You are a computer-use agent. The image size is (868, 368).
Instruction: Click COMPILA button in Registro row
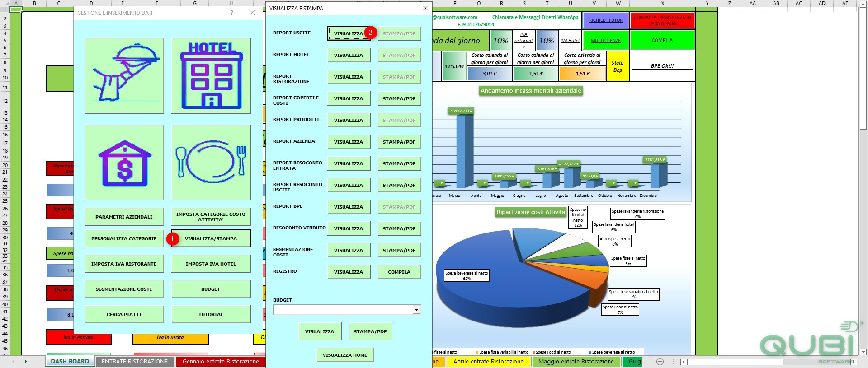(x=399, y=272)
